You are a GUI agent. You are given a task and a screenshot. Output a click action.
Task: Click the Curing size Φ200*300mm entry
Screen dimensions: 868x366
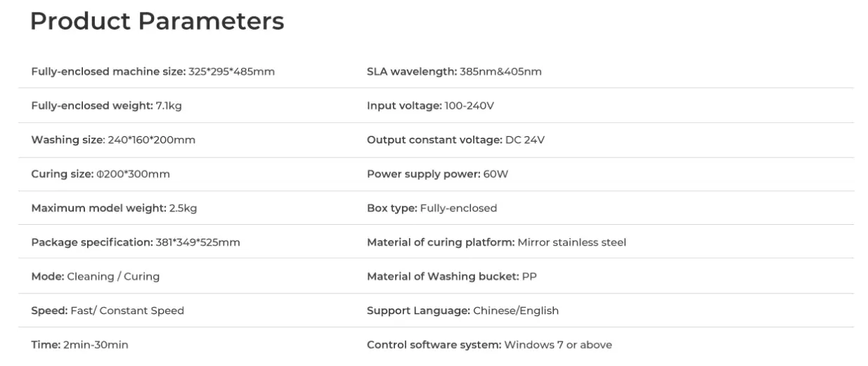(x=101, y=174)
